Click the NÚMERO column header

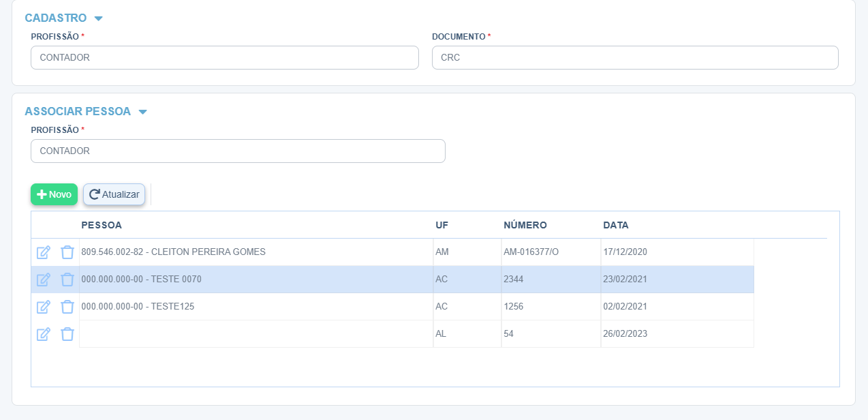click(525, 225)
